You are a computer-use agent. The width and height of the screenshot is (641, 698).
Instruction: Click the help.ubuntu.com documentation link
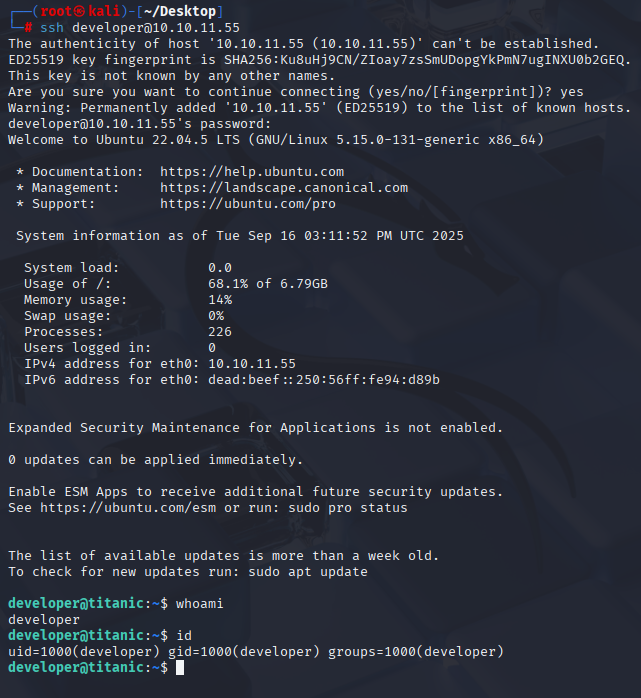[x=252, y=172]
